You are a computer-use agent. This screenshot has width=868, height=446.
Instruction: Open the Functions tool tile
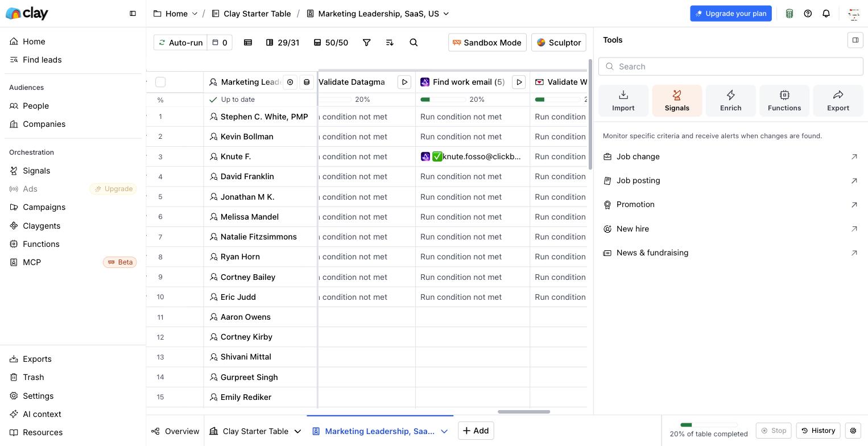click(x=784, y=101)
